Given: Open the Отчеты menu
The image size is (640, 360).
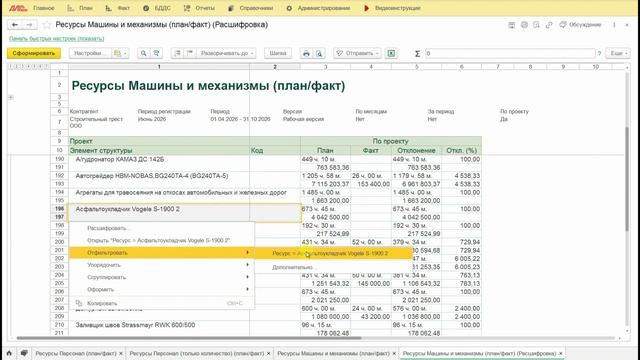Looking at the screenshot, I should 199,8.
